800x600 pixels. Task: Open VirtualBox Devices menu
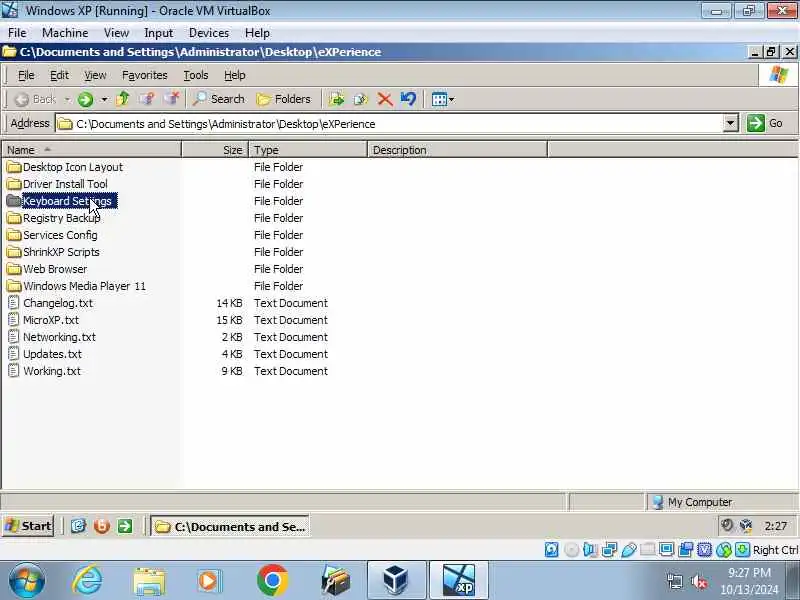click(x=209, y=33)
